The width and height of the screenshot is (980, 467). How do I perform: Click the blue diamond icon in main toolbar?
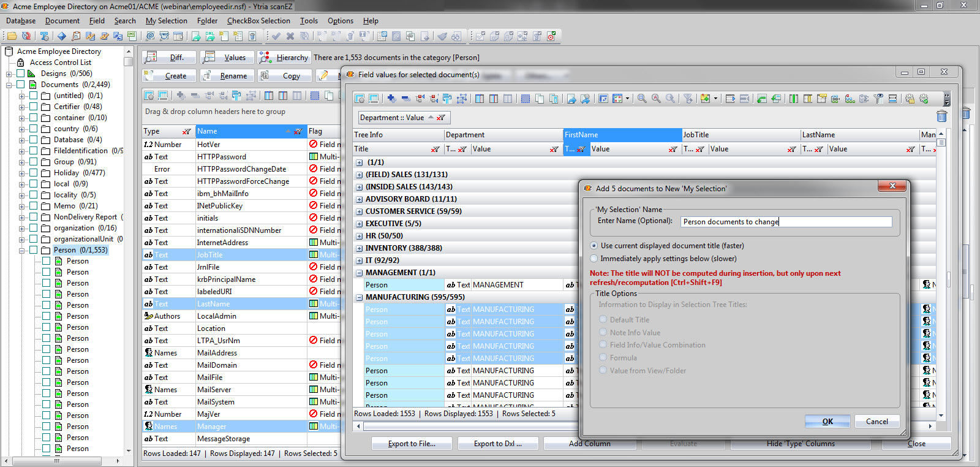(62, 36)
